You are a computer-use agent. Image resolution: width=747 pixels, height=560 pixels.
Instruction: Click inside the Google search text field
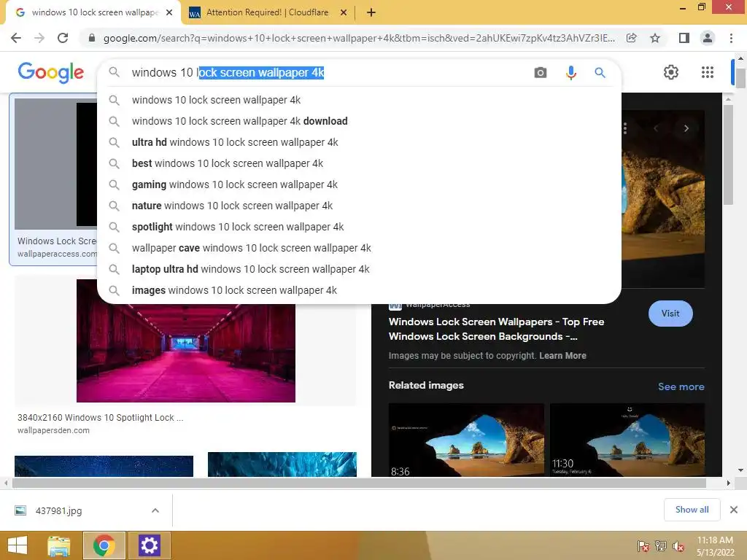click(329, 72)
